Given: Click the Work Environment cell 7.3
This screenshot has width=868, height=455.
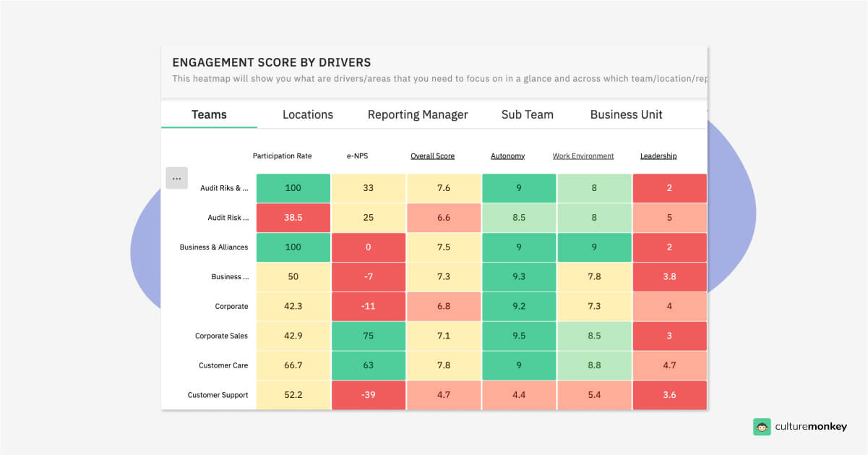Looking at the screenshot, I should 594,306.
